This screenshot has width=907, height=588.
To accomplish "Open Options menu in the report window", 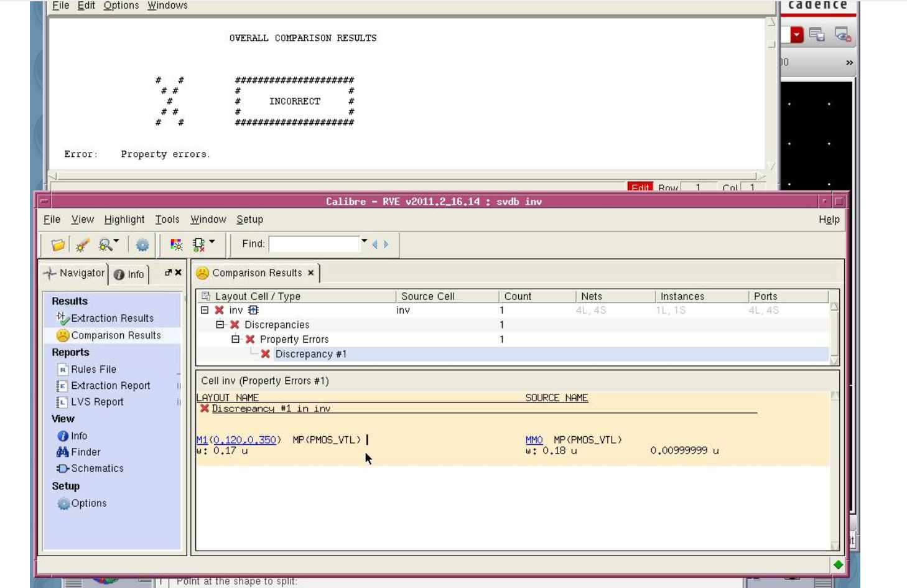I will click(x=121, y=6).
